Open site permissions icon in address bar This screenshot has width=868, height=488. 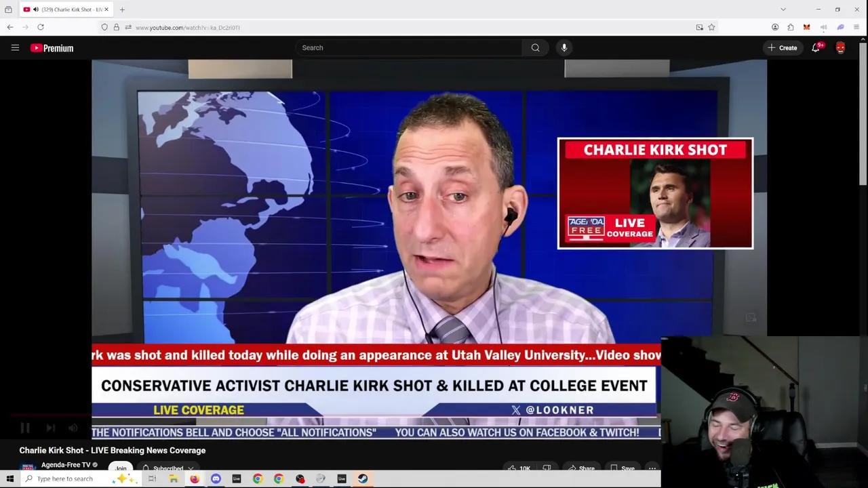click(127, 27)
